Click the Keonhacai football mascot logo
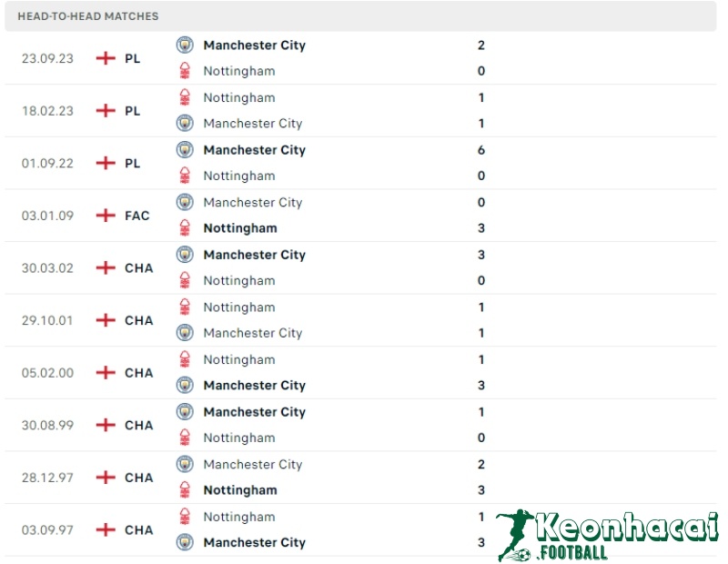Image resolution: width=728 pixels, height=564 pixels. point(515,532)
